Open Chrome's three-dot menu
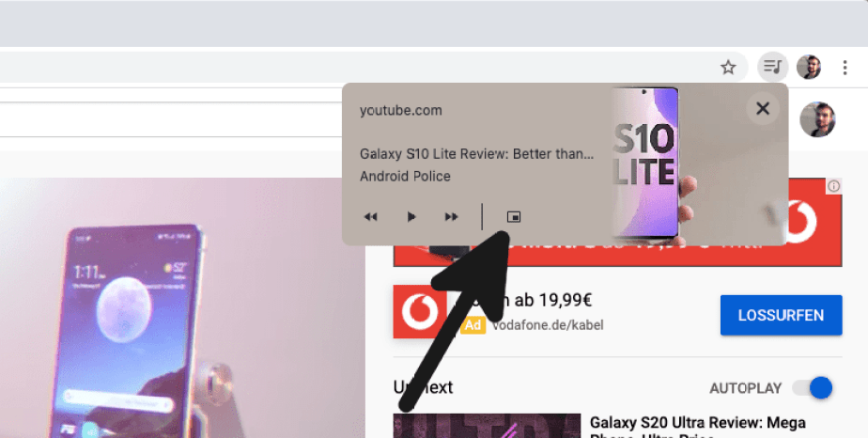This screenshot has height=438, width=868. click(x=845, y=68)
